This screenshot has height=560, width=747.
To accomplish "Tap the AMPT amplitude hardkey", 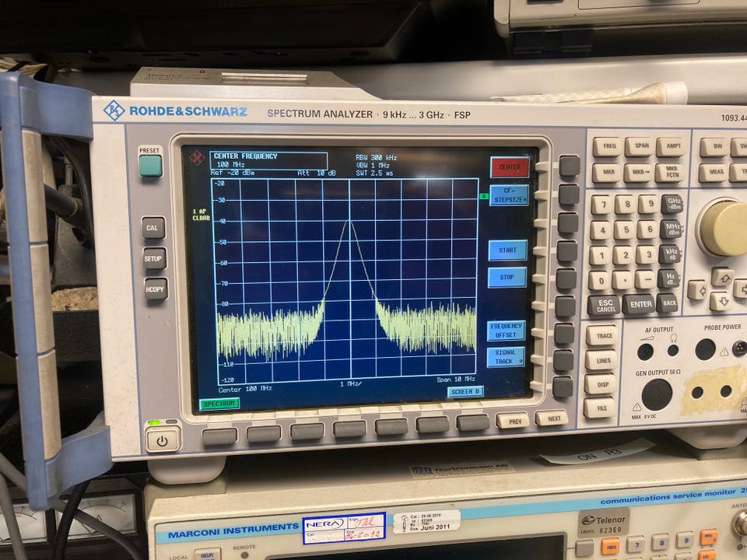I will [672, 147].
